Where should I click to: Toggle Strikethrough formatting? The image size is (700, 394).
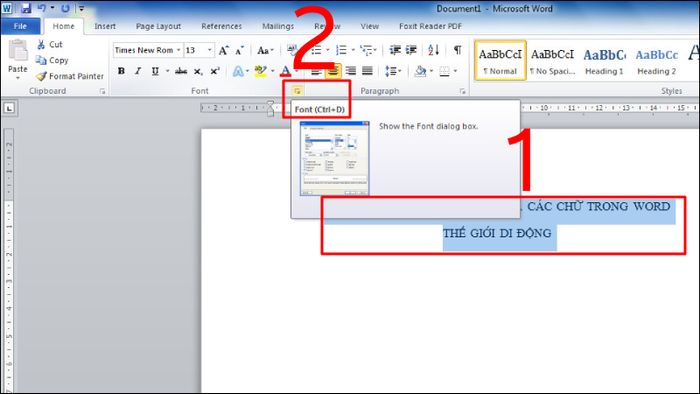click(181, 71)
